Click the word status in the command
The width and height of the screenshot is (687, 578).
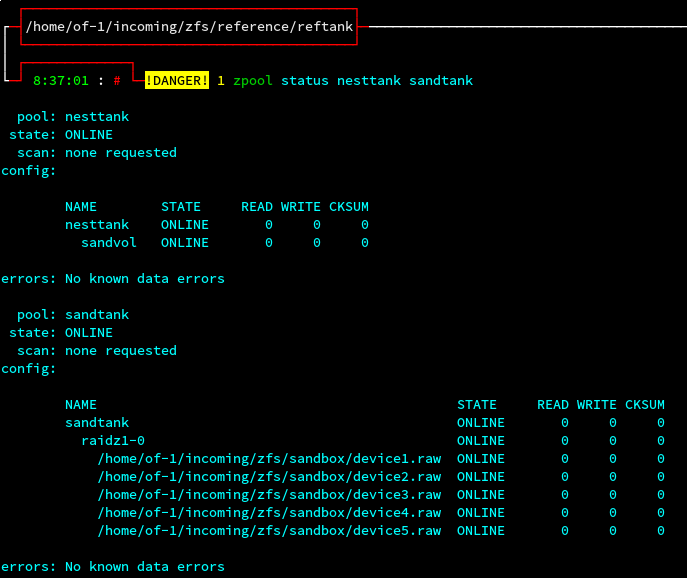tap(305, 81)
